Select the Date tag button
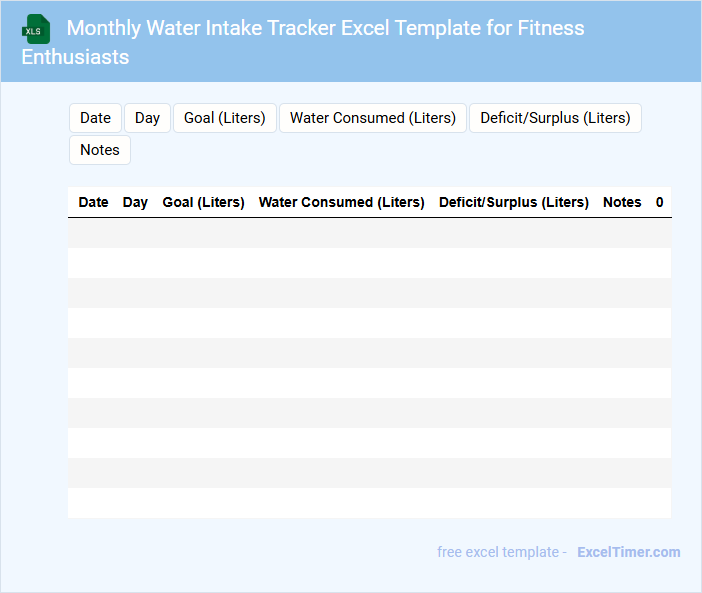 [95, 118]
